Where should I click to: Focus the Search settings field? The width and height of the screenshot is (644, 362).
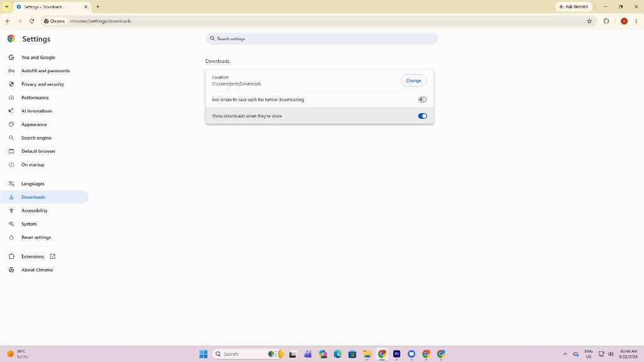(x=321, y=38)
